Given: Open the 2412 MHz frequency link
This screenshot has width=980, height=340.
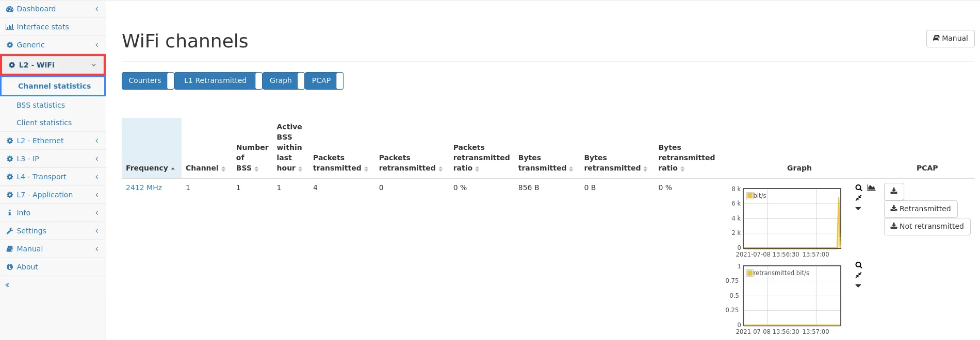Looking at the screenshot, I should 144,188.
